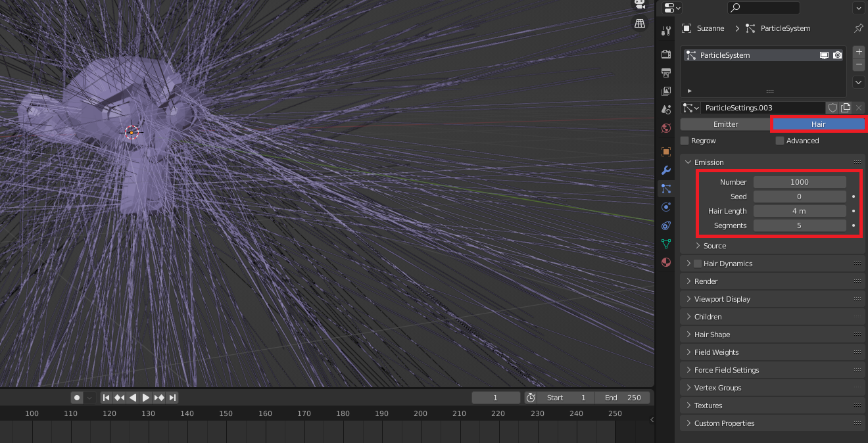The image size is (868, 443).
Task: Enable the Regrow checkbox
Action: pyautogui.click(x=685, y=141)
